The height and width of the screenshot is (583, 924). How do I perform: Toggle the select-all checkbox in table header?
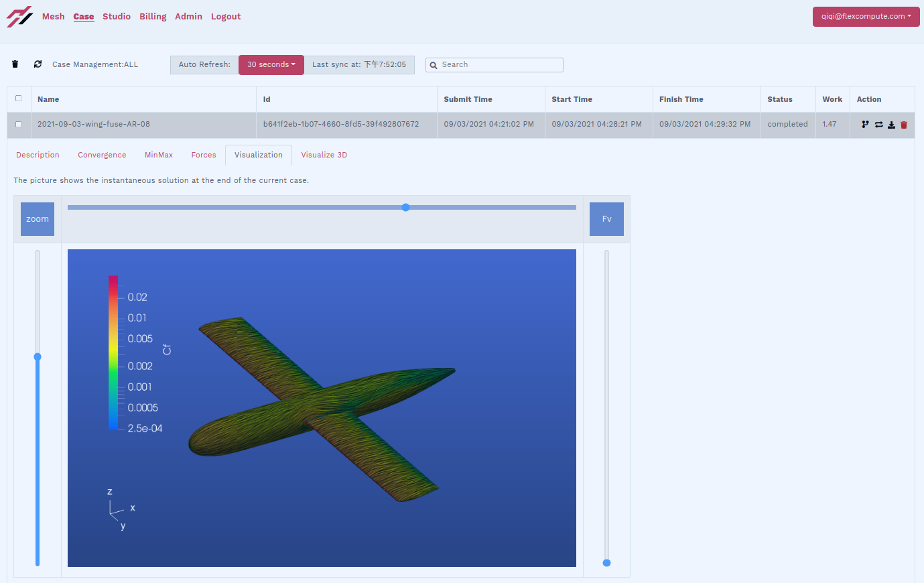19,99
